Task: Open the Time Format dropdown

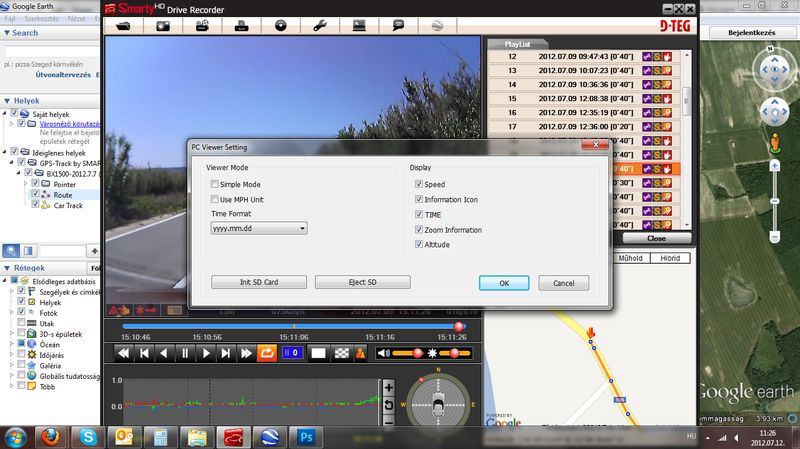Action: [259, 228]
